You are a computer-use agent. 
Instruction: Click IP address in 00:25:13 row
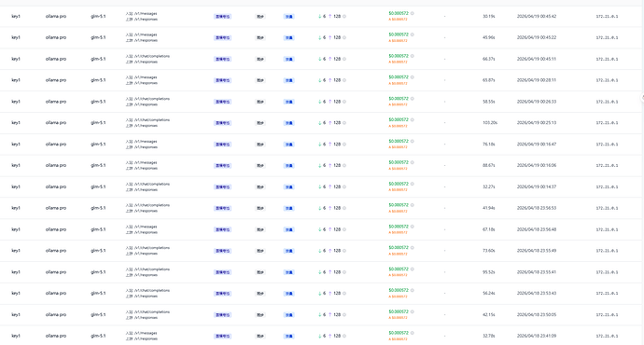[607, 123]
